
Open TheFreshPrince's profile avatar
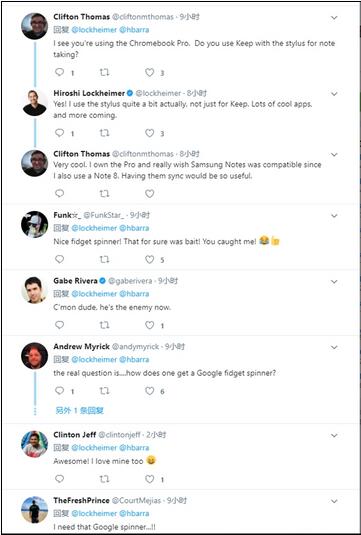(34, 510)
